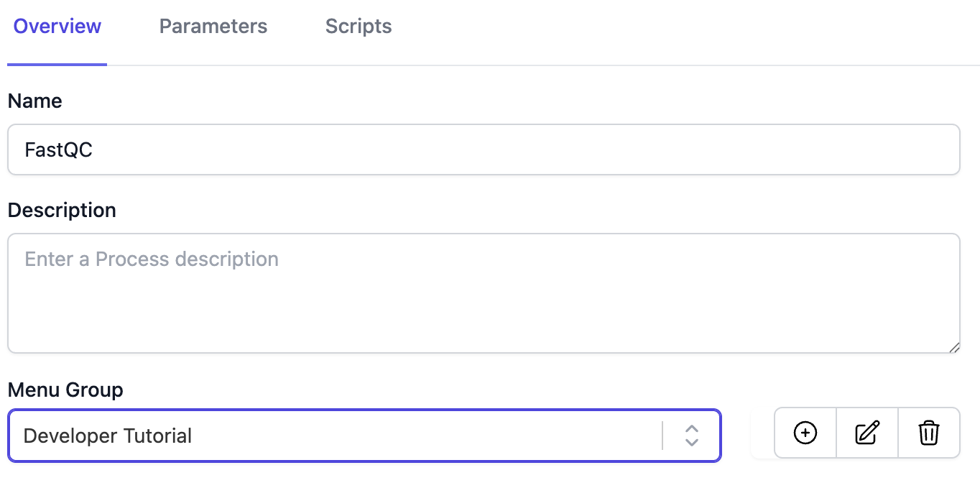Click the blank right end of Name field

tap(898, 149)
